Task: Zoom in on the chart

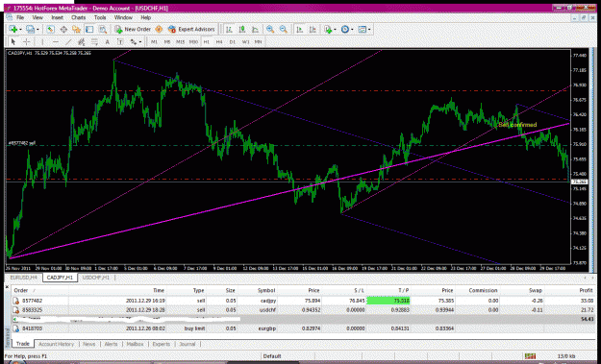Action: point(270,29)
